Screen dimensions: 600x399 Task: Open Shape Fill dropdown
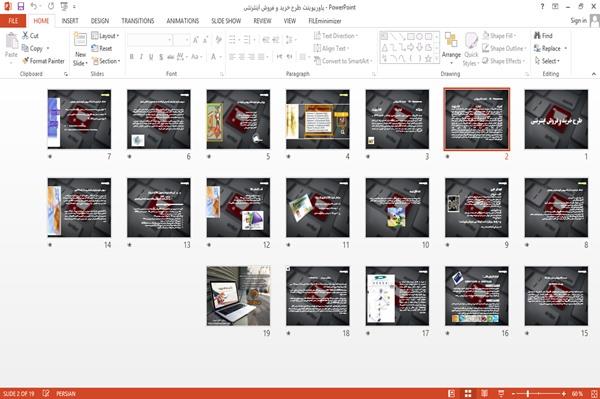[x=499, y=36]
